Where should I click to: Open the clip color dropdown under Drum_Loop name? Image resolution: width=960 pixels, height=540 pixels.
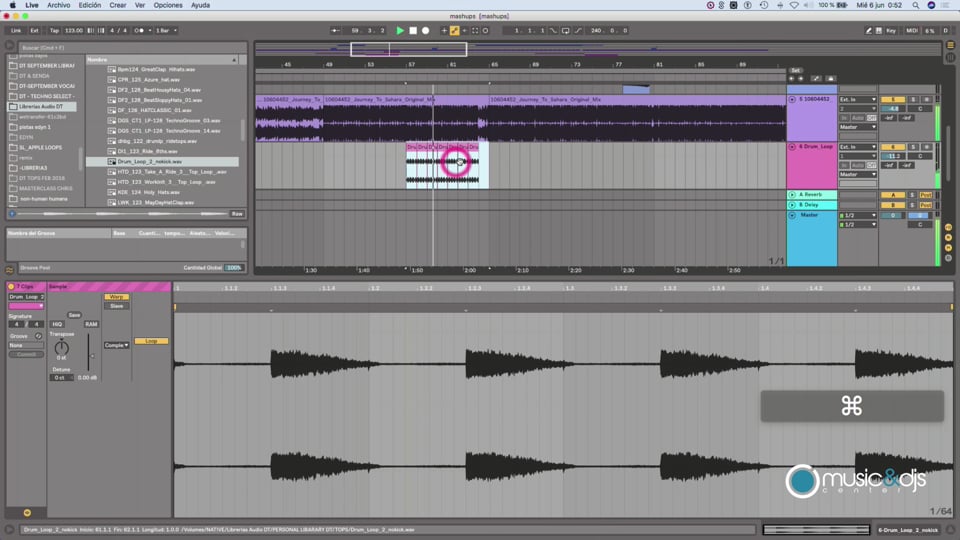tap(26, 306)
